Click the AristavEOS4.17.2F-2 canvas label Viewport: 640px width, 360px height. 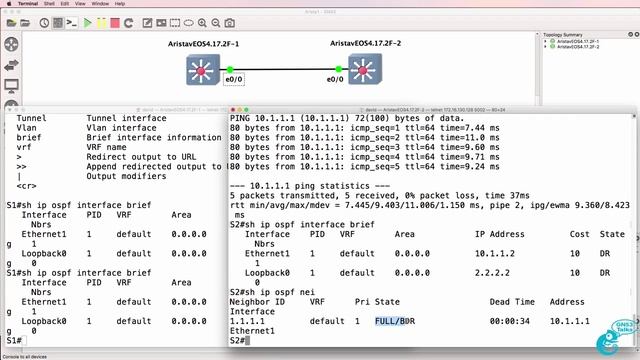coord(365,43)
